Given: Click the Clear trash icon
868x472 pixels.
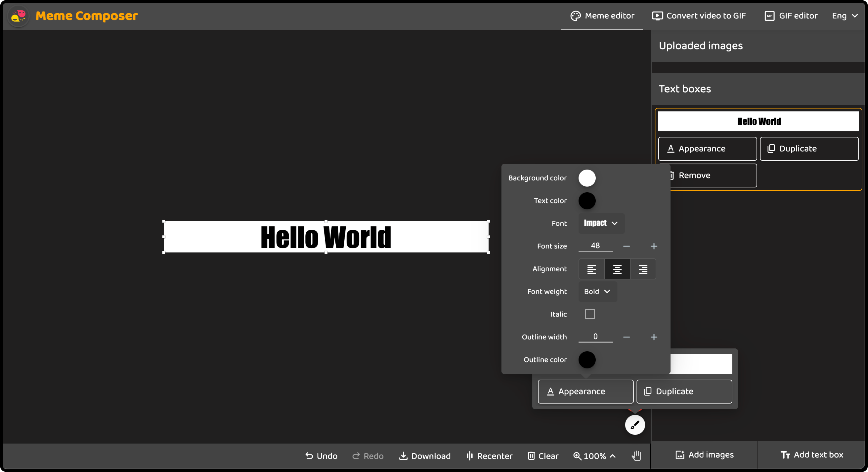Looking at the screenshot, I should pos(531,456).
